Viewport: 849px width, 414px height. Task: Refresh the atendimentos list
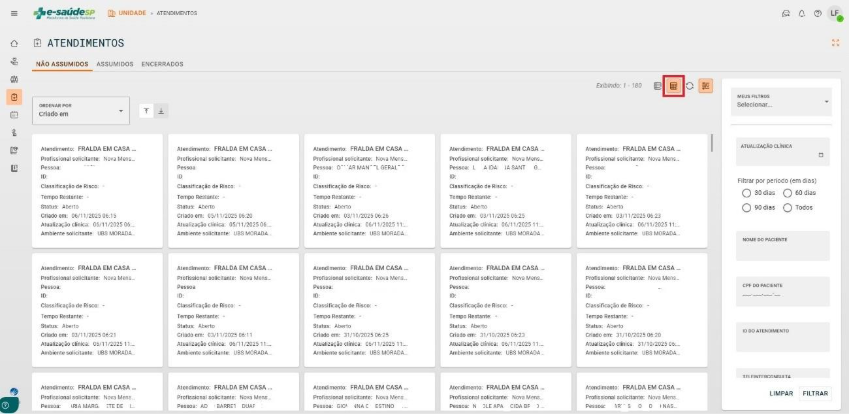[x=690, y=86]
